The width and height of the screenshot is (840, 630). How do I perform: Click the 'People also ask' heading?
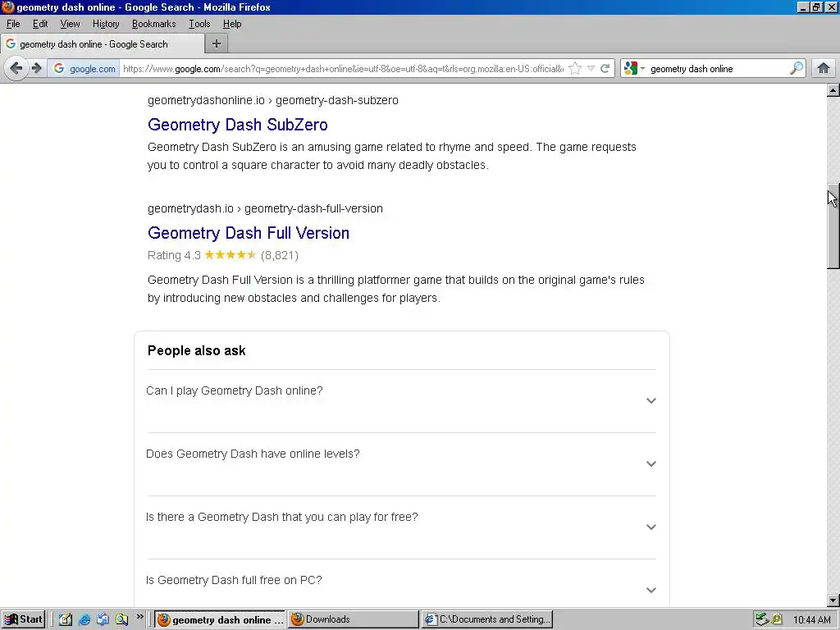[197, 350]
